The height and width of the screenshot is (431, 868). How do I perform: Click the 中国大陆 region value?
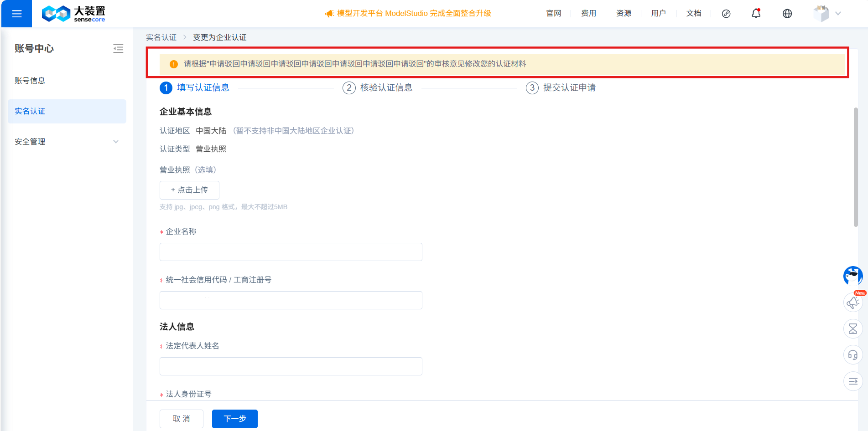click(x=211, y=131)
